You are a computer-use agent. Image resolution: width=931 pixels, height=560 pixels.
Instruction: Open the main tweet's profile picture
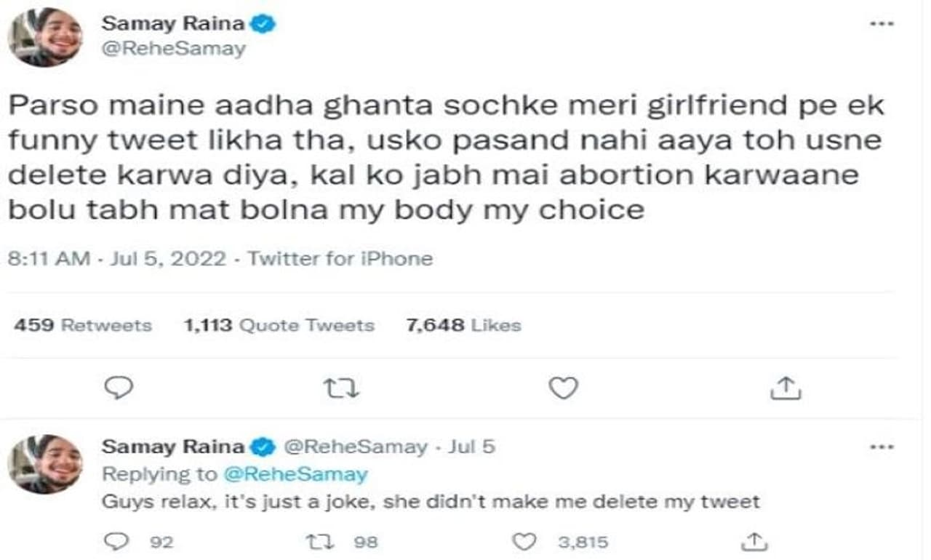pos(45,37)
